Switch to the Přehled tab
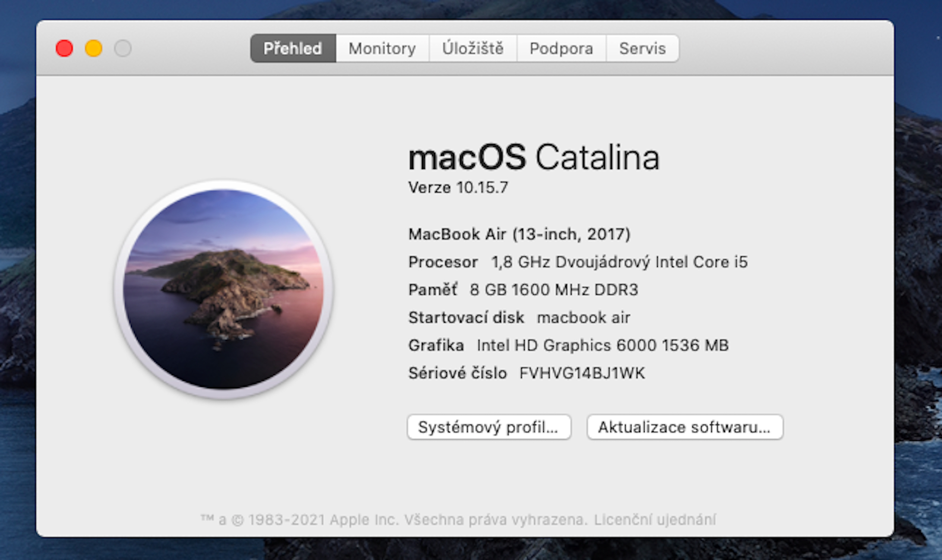The height and width of the screenshot is (560, 942). (x=293, y=49)
